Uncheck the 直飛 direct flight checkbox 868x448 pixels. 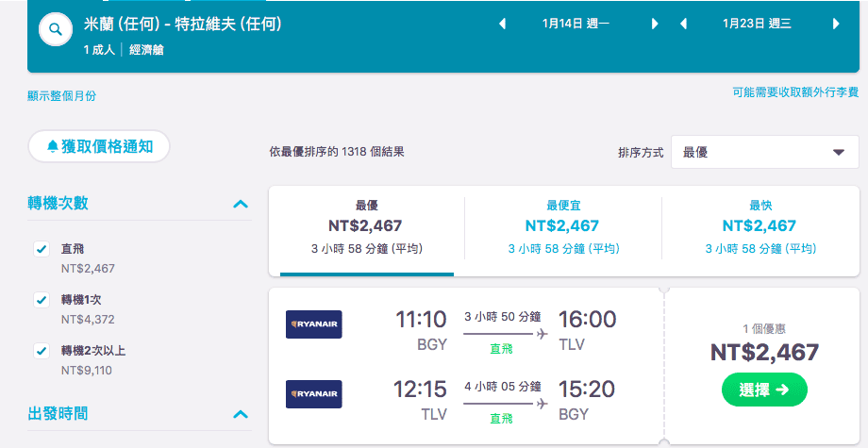point(42,249)
